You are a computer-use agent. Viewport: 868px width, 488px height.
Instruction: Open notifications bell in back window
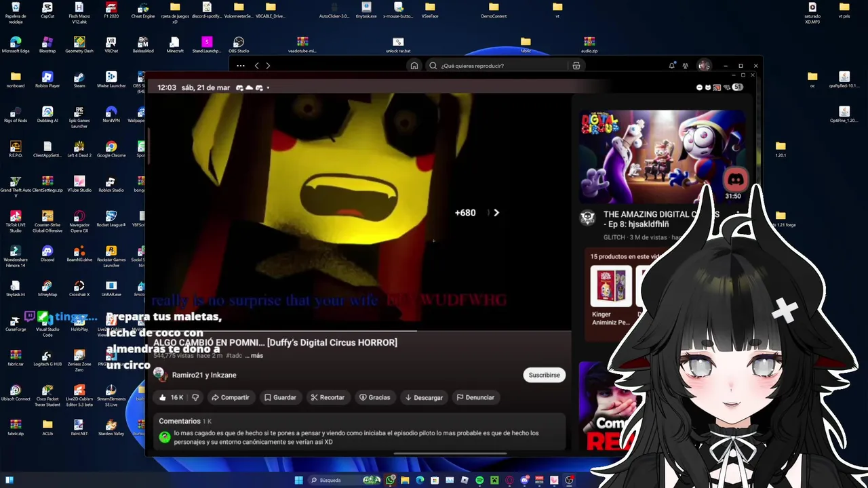pos(672,66)
